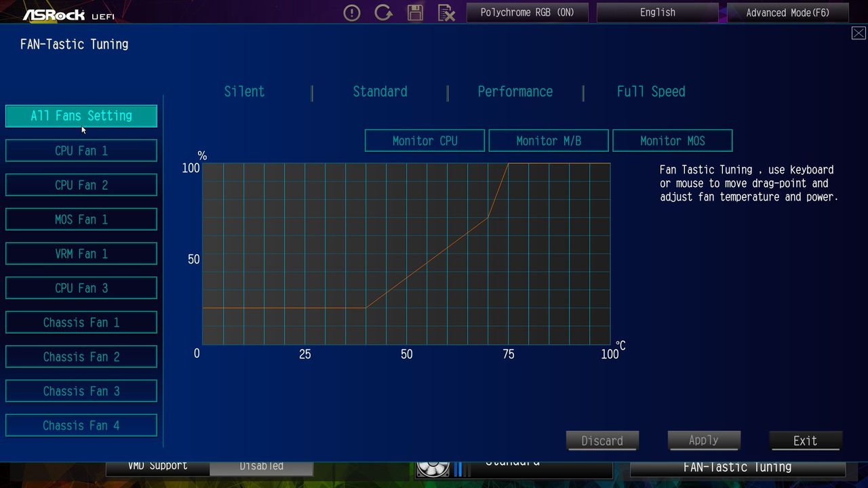Screen dimensions: 868x488
Task: Toggle Polychrome RGB (ON) button
Action: pos(527,12)
